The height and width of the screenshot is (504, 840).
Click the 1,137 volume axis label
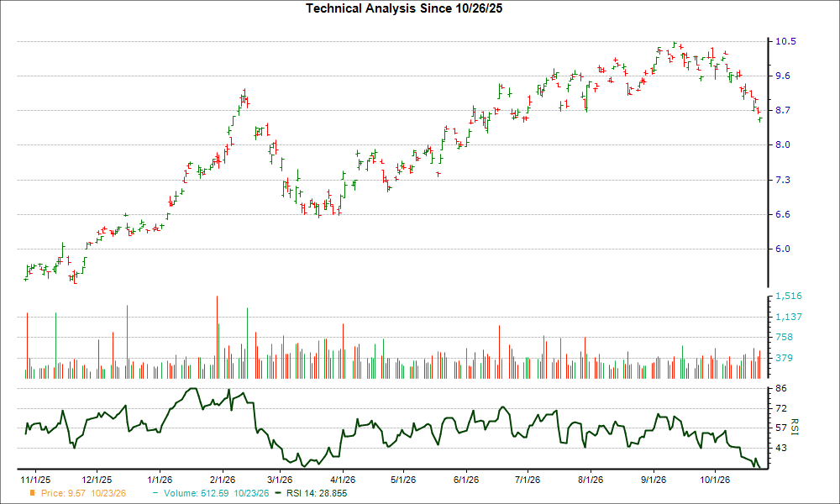pyautogui.click(x=789, y=317)
